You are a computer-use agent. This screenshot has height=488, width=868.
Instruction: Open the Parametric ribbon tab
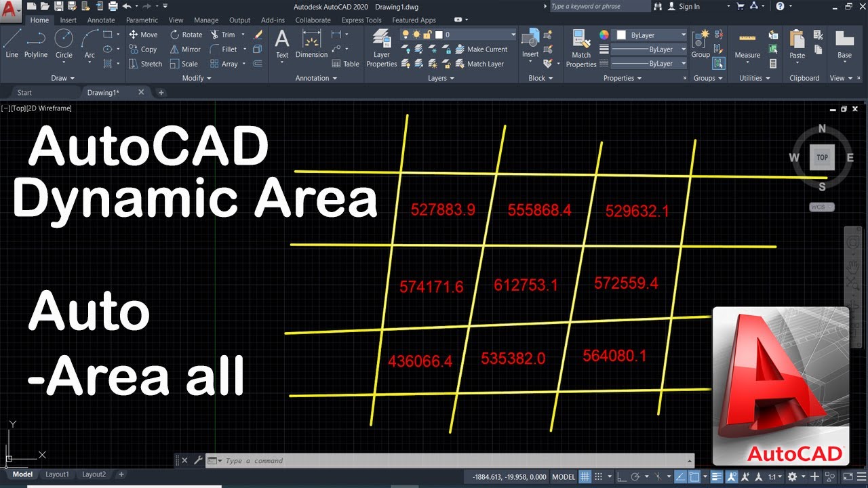tap(142, 20)
